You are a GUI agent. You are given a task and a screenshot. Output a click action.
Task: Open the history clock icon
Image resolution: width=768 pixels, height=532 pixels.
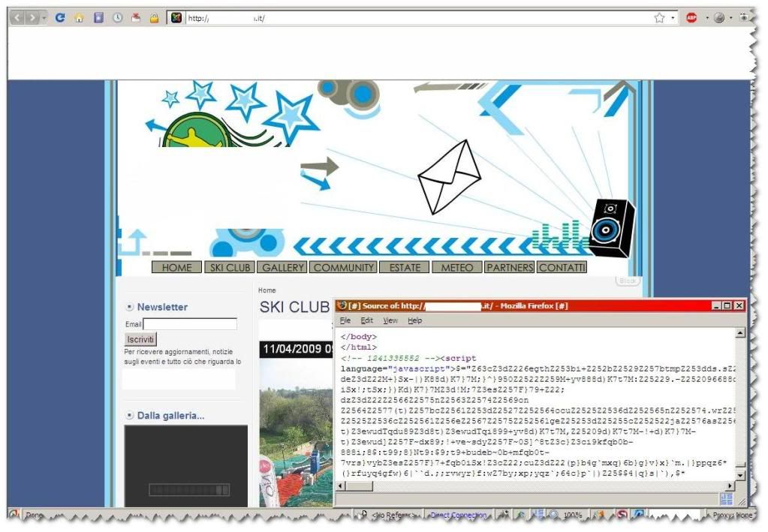pyautogui.click(x=118, y=17)
